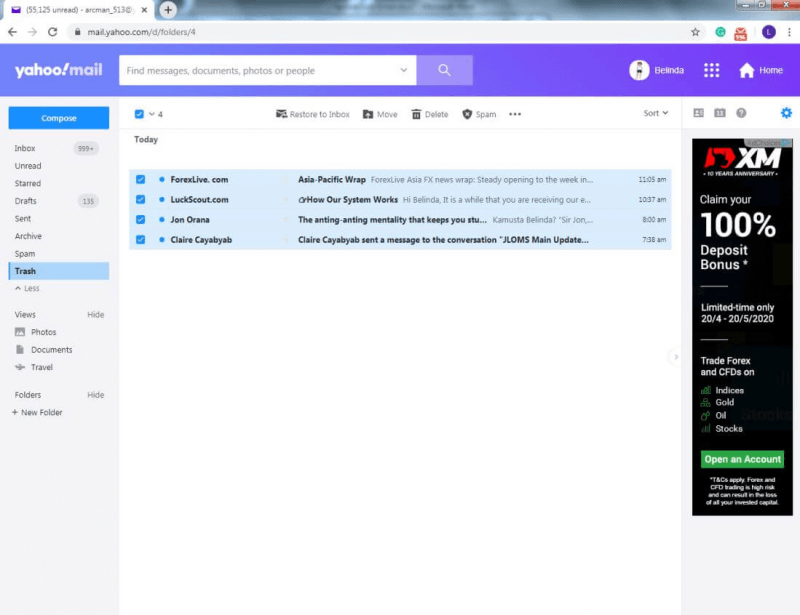Open a new browser tab
800x615 pixels.
click(x=168, y=10)
